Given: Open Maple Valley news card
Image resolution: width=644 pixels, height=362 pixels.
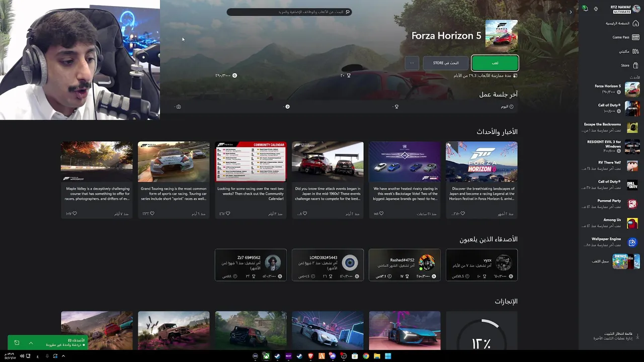Looking at the screenshot, I should click(97, 179).
